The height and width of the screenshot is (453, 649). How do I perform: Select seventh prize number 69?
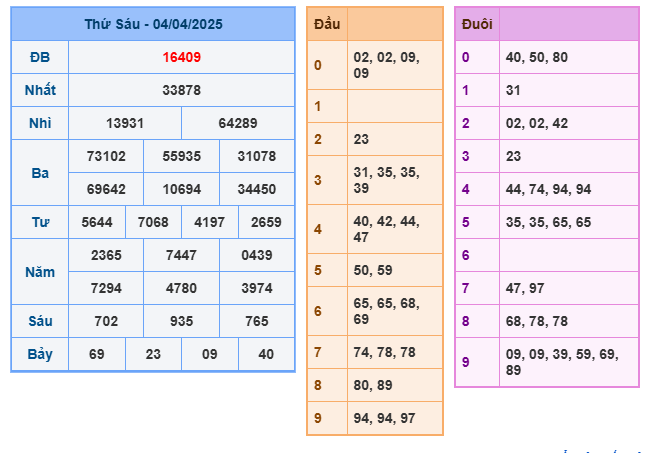click(97, 354)
